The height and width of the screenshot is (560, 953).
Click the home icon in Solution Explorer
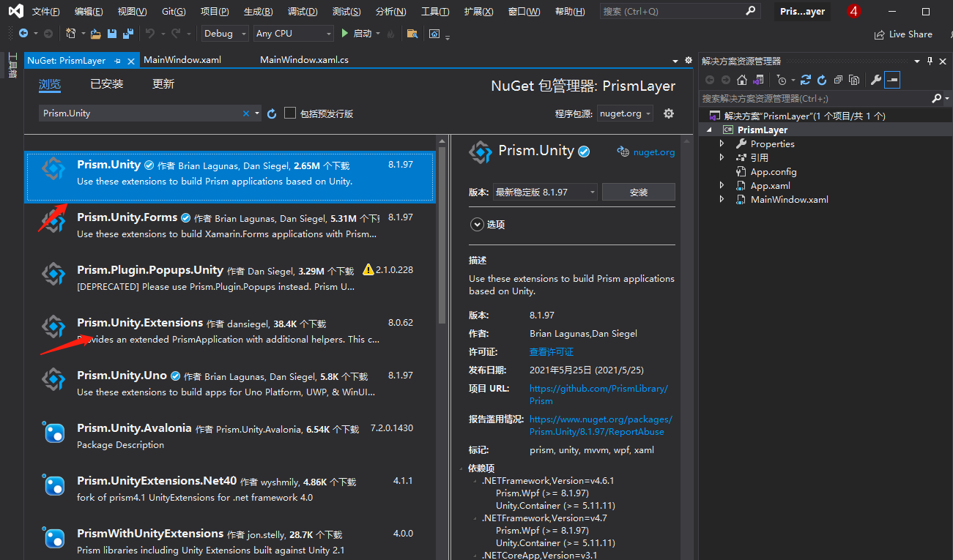[x=742, y=80]
